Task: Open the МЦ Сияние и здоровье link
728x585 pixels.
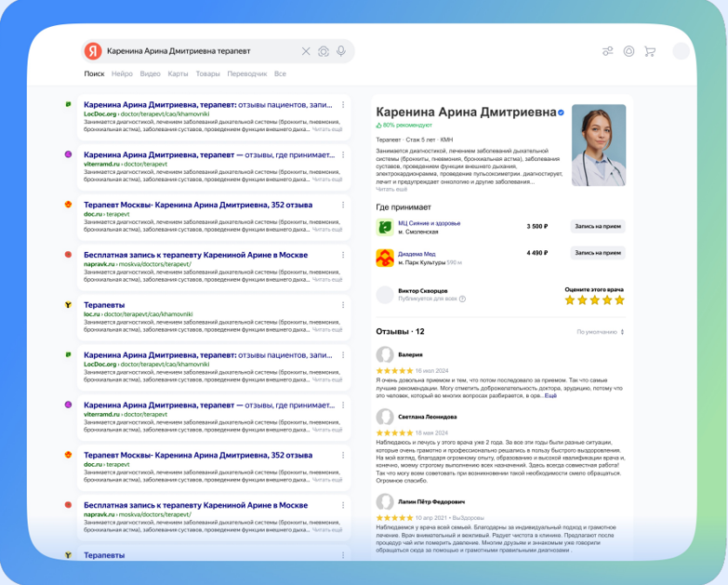Action: click(429, 223)
